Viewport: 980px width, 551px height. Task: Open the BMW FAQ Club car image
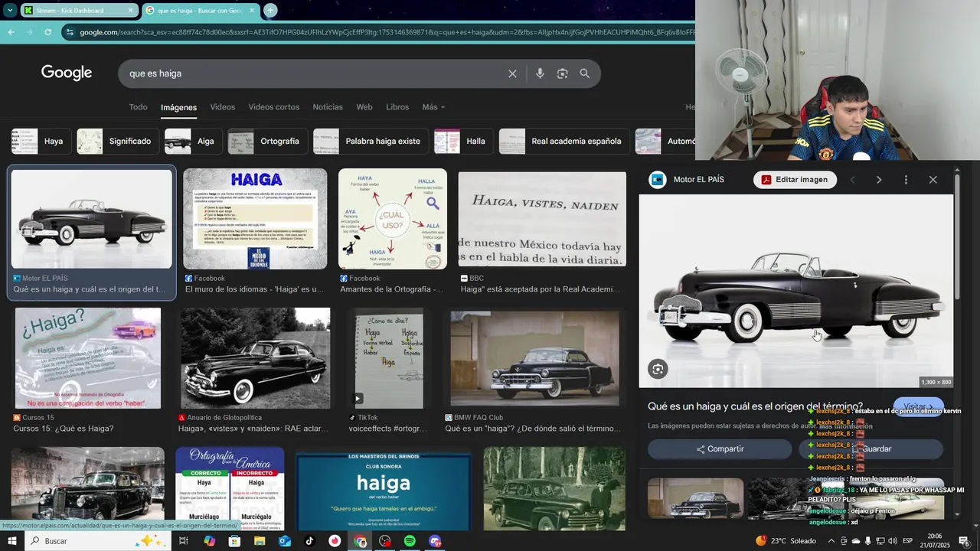tap(535, 358)
